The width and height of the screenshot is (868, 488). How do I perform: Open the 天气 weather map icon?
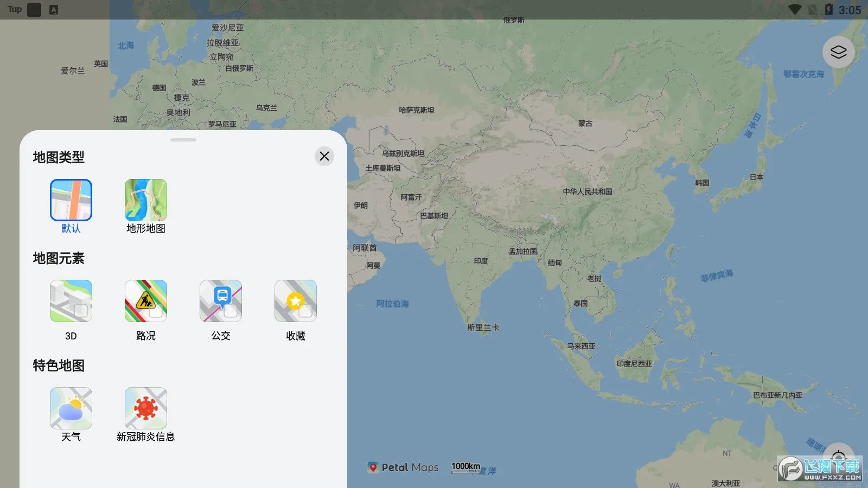tap(71, 408)
